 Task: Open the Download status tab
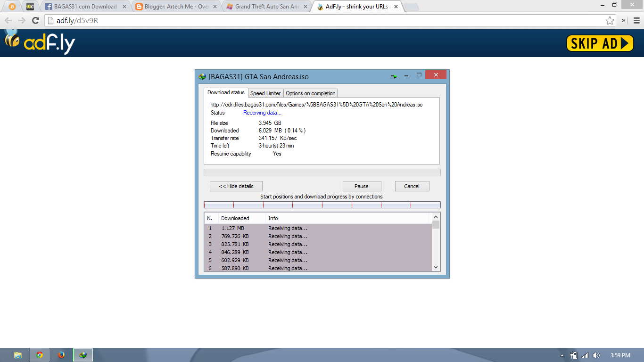[x=226, y=92]
